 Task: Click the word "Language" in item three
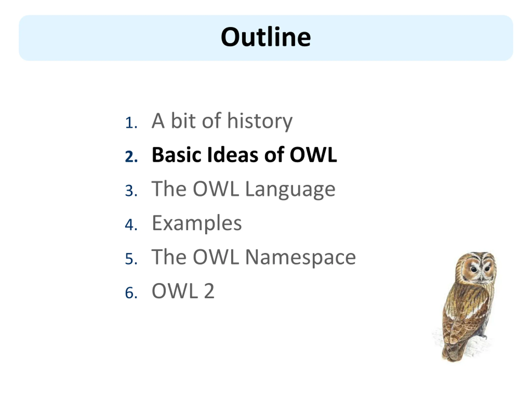coord(290,189)
